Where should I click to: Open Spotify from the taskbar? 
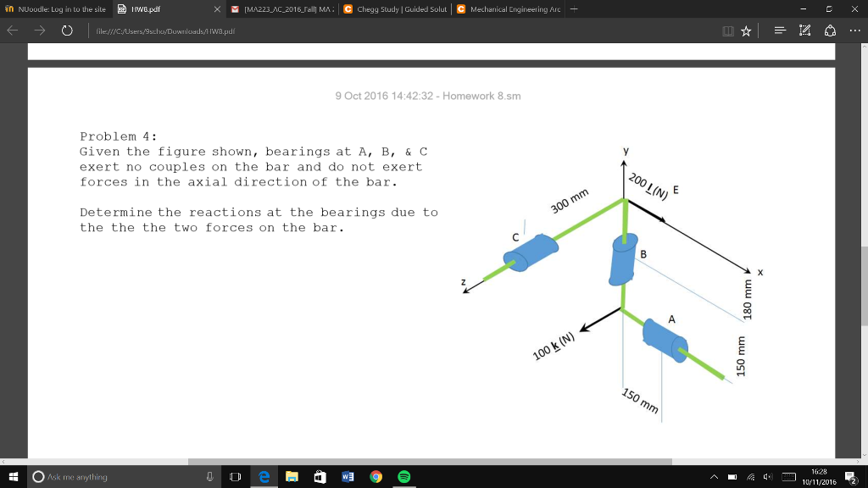pos(404,477)
